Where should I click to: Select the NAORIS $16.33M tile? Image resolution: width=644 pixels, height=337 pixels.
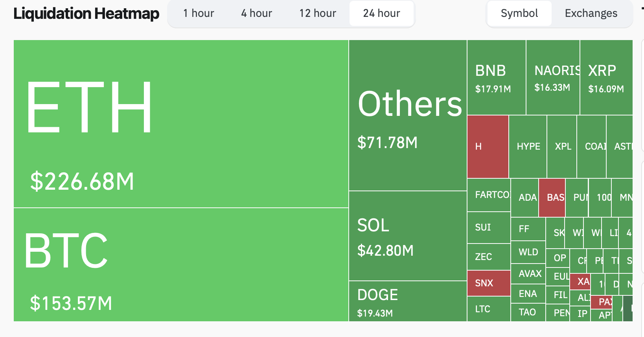point(553,77)
